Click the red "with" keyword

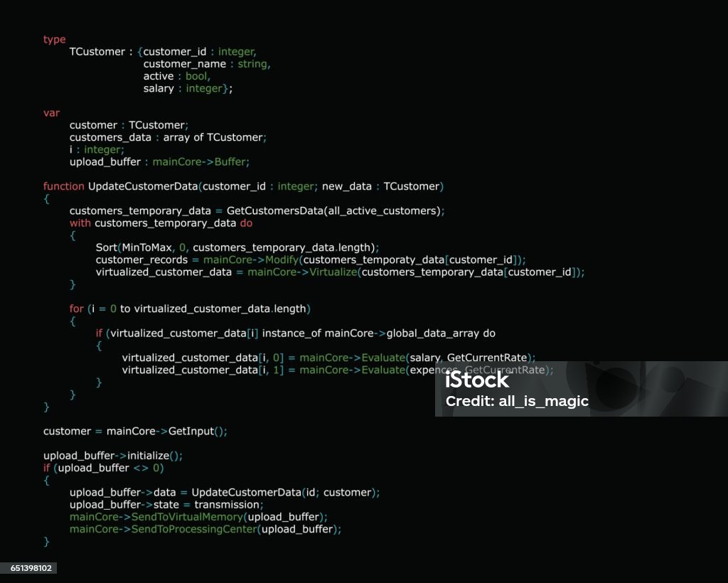(x=80, y=223)
